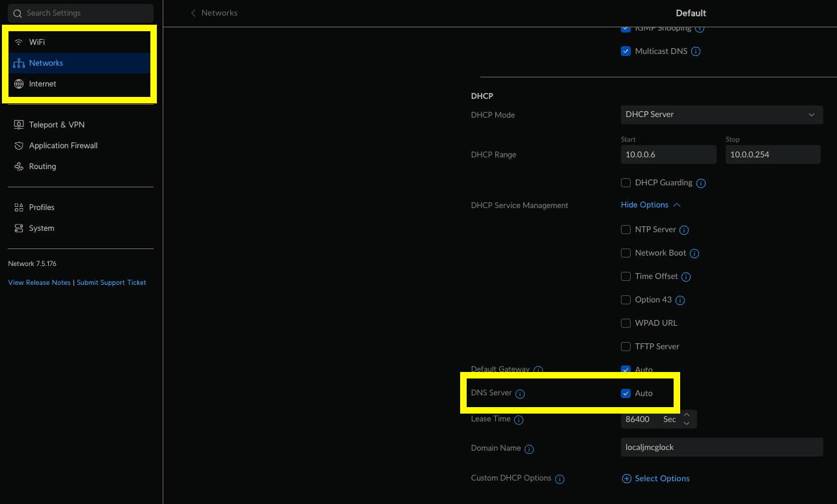
Task: Click the back arrow to Networks
Action: click(x=193, y=12)
